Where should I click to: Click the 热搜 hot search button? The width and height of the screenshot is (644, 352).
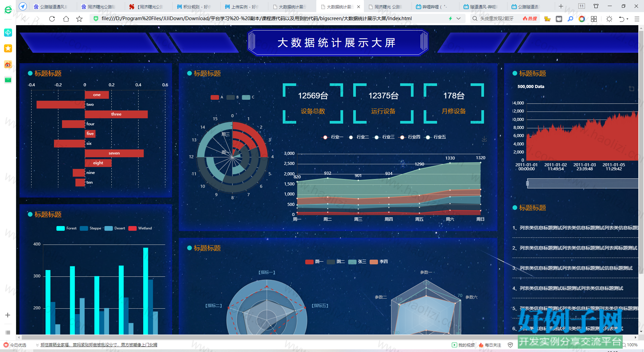(x=530, y=19)
